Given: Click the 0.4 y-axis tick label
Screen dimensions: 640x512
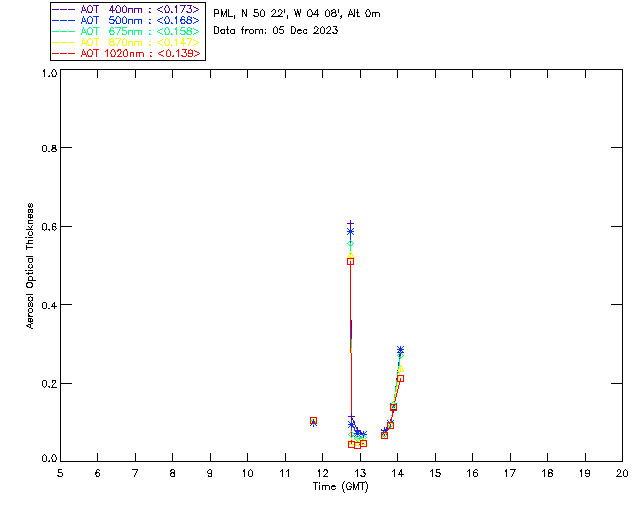Looking at the screenshot, I should tap(49, 305).
